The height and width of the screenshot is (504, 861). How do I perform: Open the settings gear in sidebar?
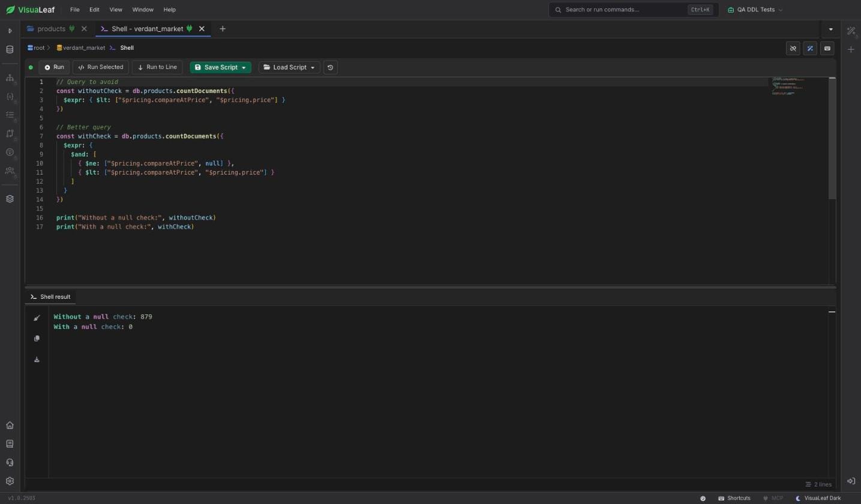pos(10,481)
